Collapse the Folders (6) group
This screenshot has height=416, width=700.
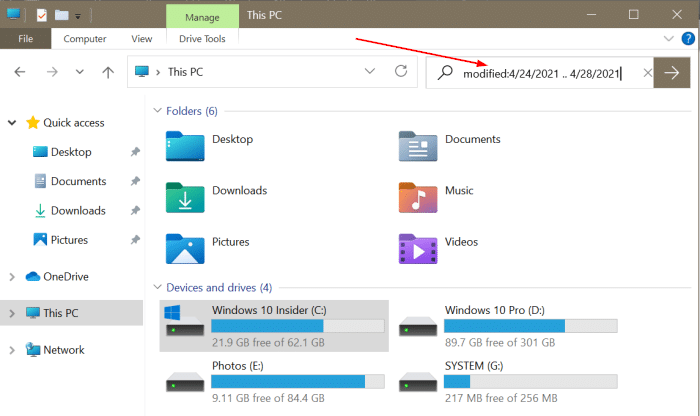pyautogui.click(x=157, y=110)
